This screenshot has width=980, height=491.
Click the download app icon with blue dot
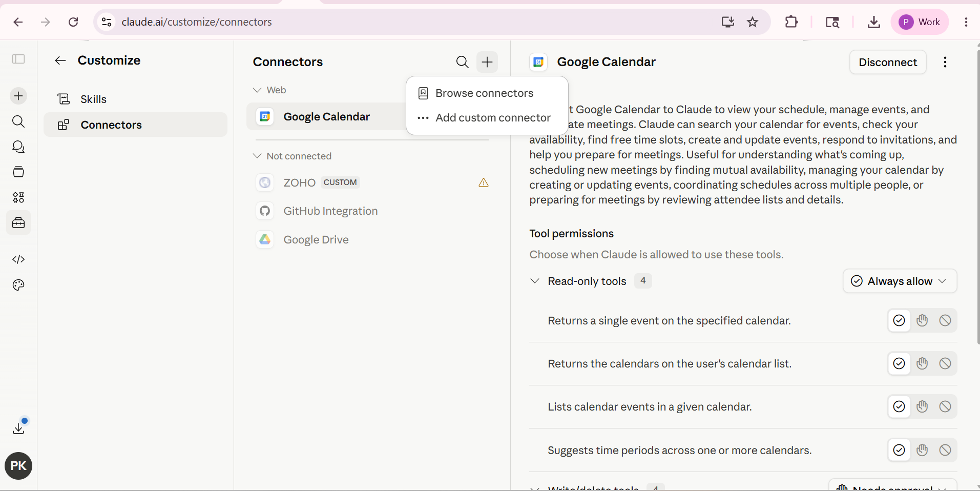pos(19,427)
